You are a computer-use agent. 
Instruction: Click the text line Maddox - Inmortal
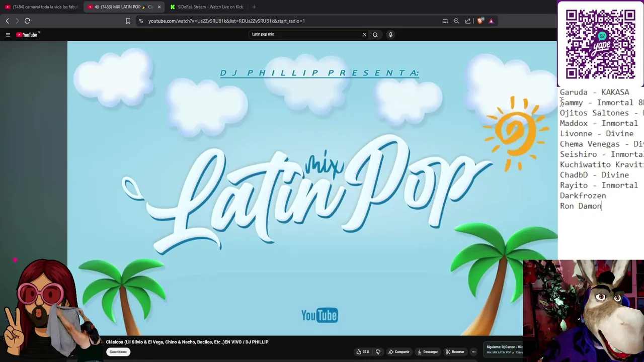click(x=599, y=123)
